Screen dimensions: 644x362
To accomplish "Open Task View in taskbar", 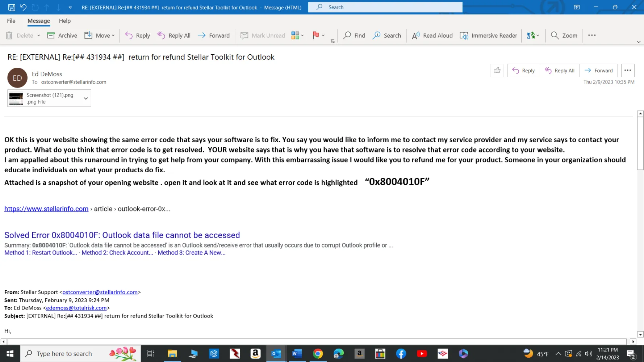I will coord(151,354).
